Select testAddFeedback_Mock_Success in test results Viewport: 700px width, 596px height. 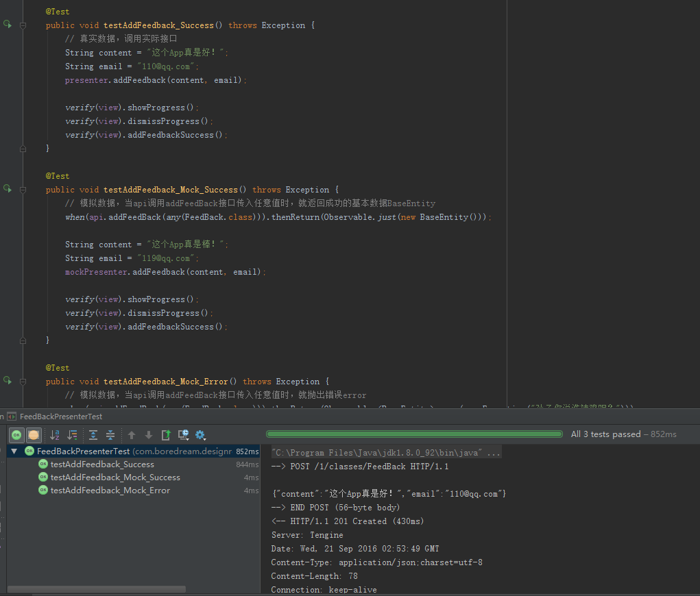(x=115, y=477)
